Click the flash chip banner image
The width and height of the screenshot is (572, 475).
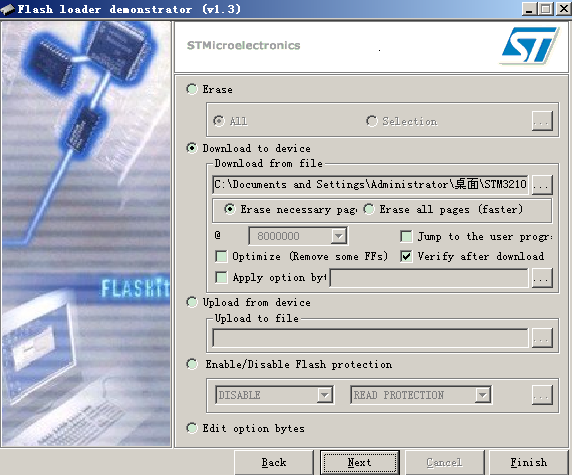click(86, 234)
